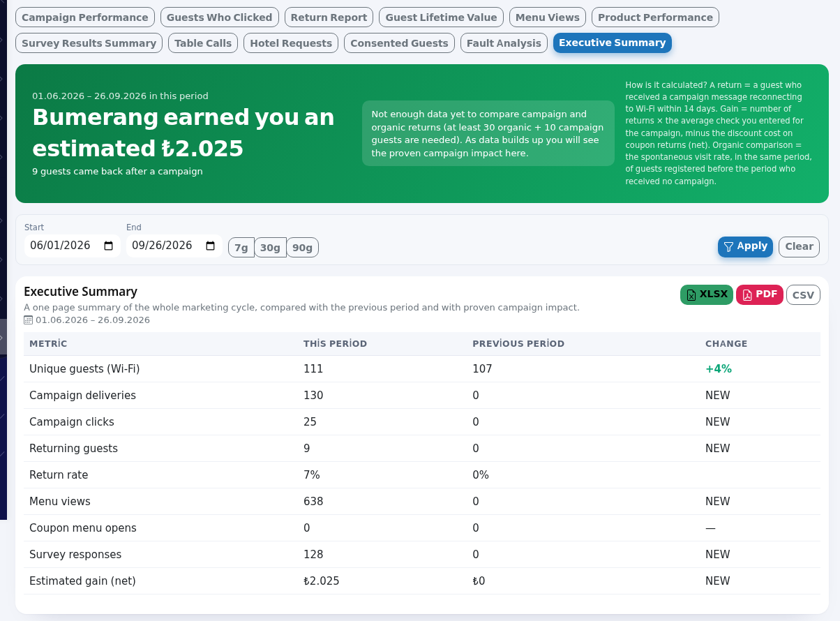This screenshot has height=621, width=840.
Task: Select the 90g quick range
Action: [x=302, y=247]
